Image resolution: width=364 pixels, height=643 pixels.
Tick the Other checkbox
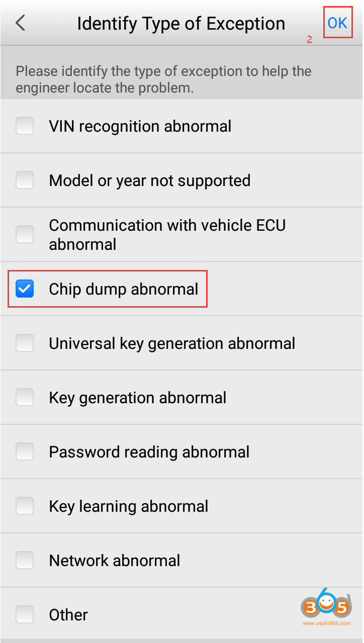click(25, 614)
